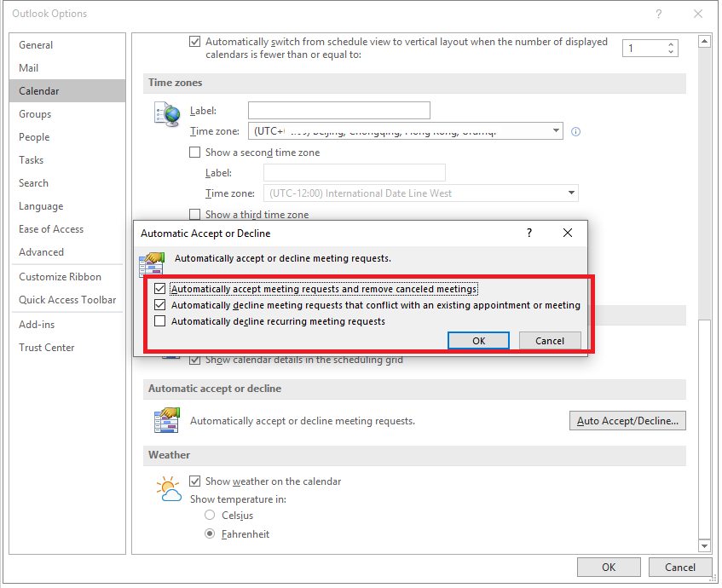Viewport: 722px width, 588px height.
Task: Open the People options category
Action: 67,136
